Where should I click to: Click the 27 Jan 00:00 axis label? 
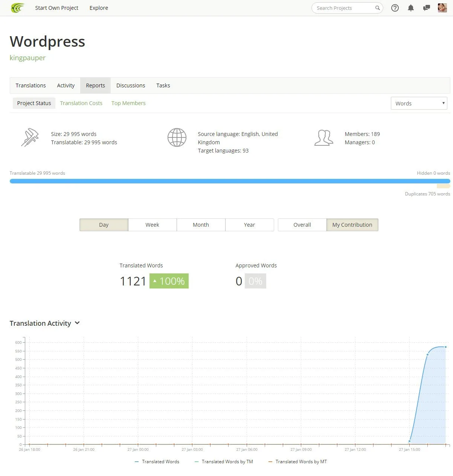tap(138, 449)
